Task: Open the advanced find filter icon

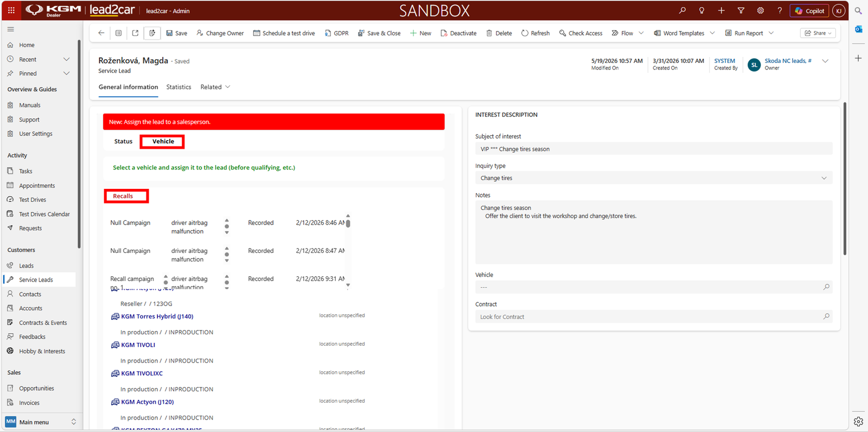Action: pos(741,10)
